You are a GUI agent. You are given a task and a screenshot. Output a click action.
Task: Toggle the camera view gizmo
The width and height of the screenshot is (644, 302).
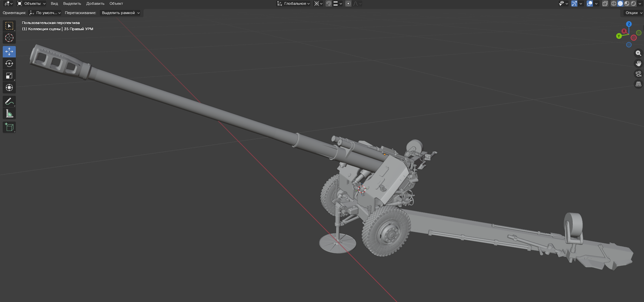[x=638, y=74]
